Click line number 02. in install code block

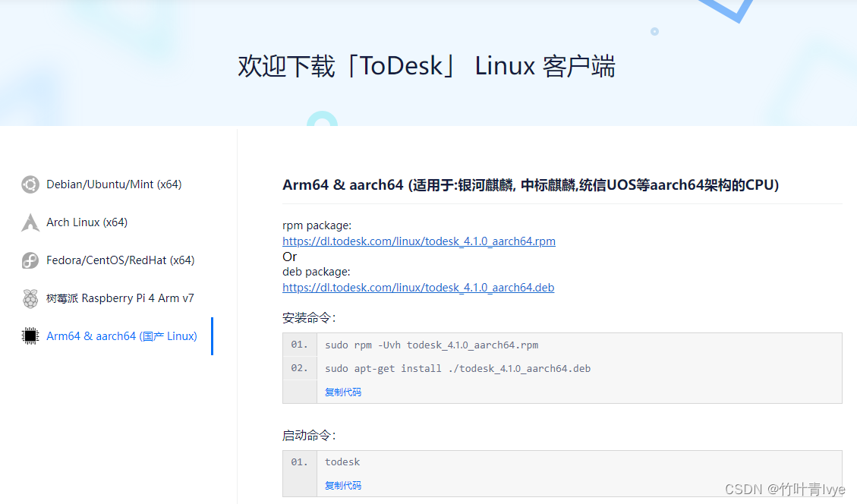(299, 368)
